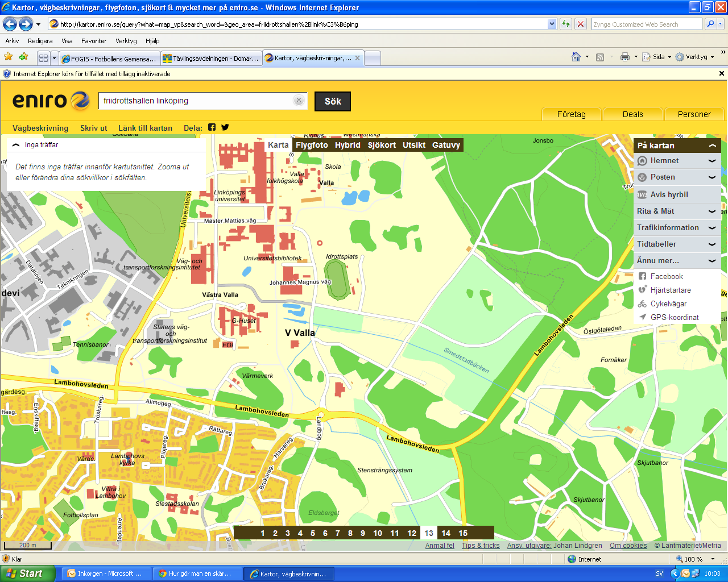The height and width of the screenshot is (582, 728).
Task: Click Add to Favorites star-plus icon
Action: click(24, 57)
